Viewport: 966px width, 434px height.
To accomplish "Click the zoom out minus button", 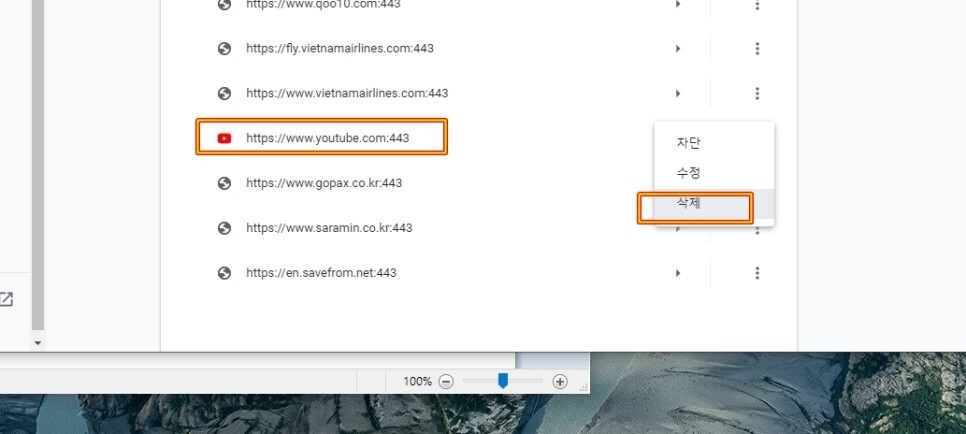I will click(x=446, y=382).
